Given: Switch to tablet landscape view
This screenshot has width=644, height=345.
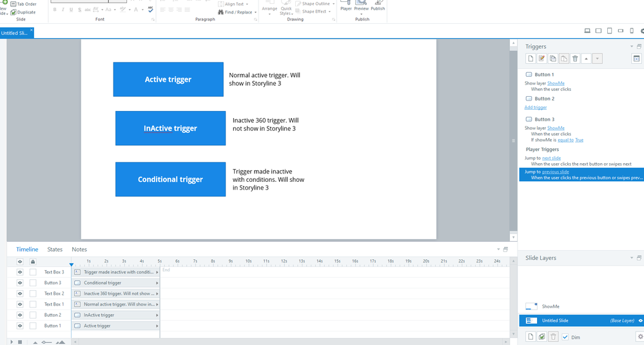Looking at the screenshot, I should tap(598, 31).
